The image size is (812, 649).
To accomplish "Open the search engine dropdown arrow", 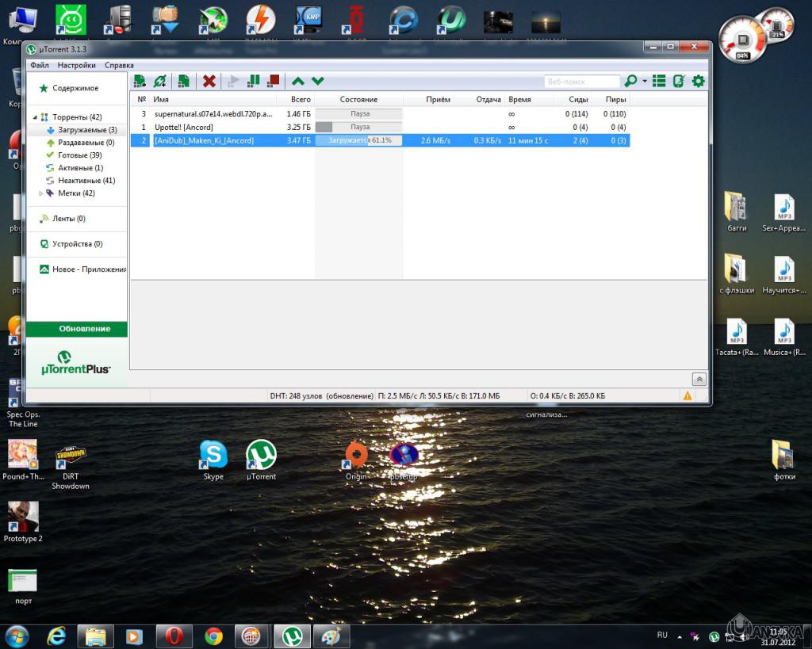I will point(645,82).
